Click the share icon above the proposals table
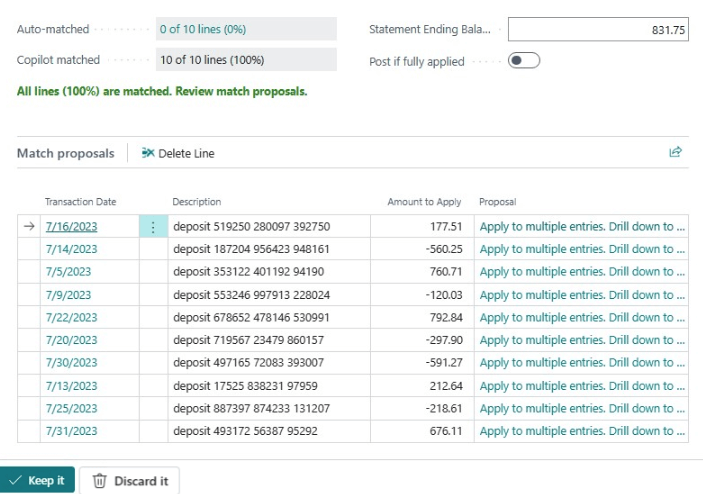The height and width of the screenshot is (494, 703). (675, 152)
